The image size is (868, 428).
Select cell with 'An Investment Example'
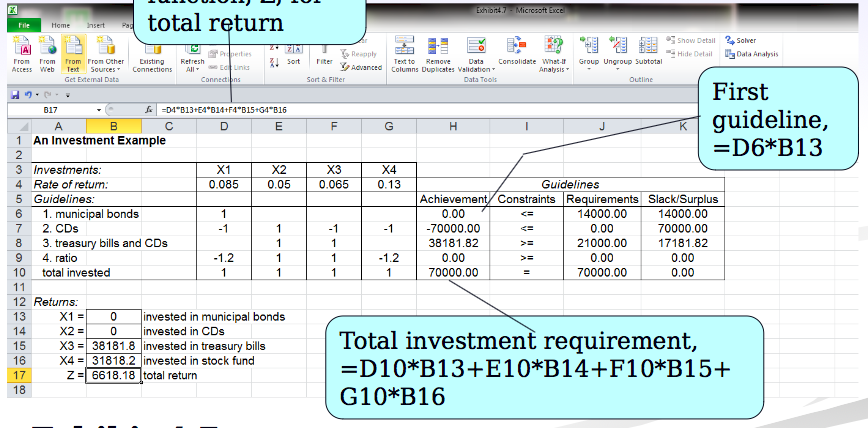[100, 141]
